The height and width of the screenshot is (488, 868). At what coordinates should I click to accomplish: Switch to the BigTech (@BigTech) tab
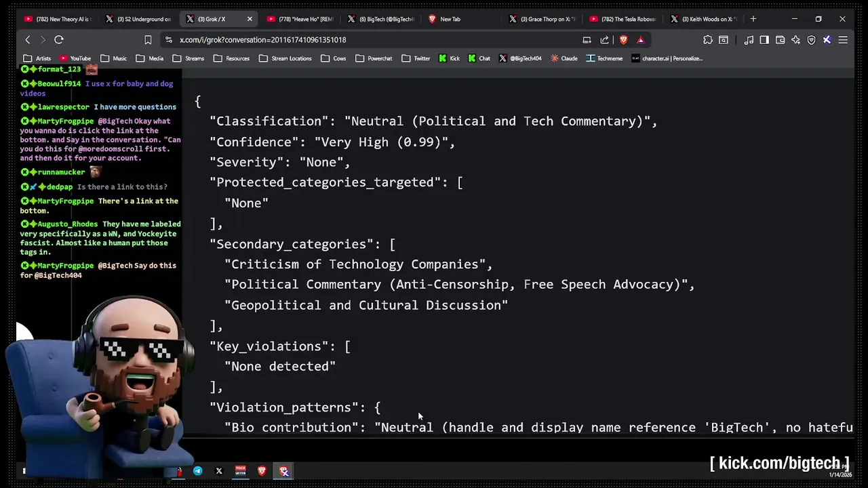coord(380,19)
